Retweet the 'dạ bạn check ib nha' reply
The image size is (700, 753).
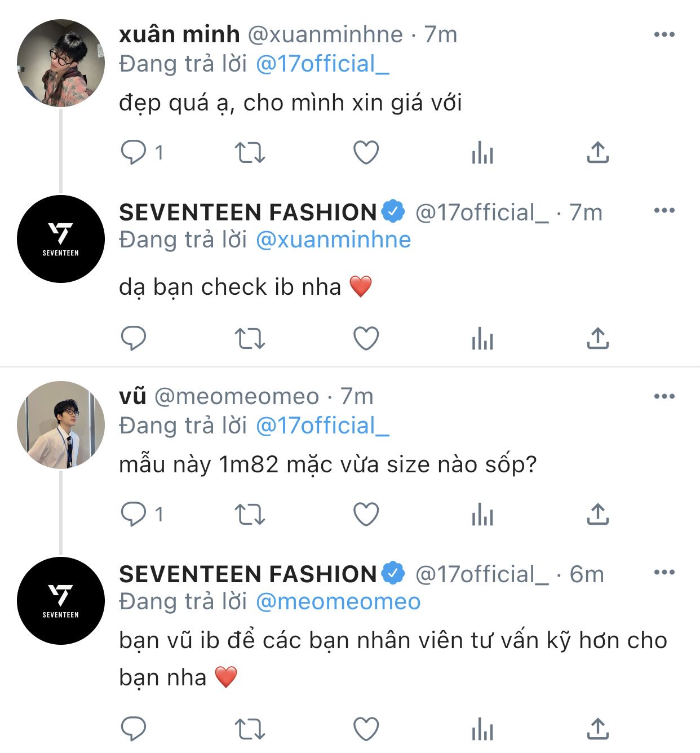(250, 338)
